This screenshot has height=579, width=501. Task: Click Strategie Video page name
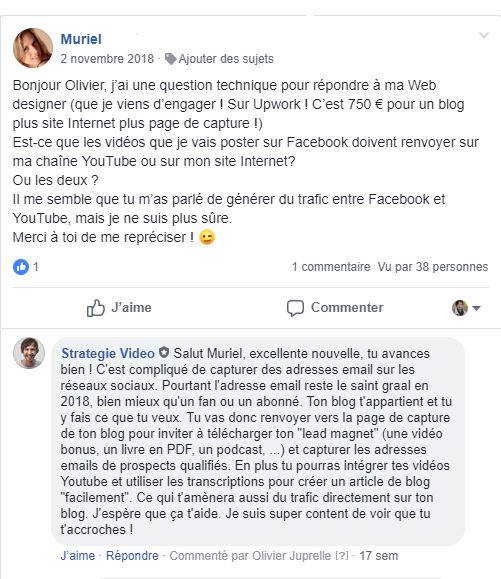pyautogui.click(x=108, y=353)
